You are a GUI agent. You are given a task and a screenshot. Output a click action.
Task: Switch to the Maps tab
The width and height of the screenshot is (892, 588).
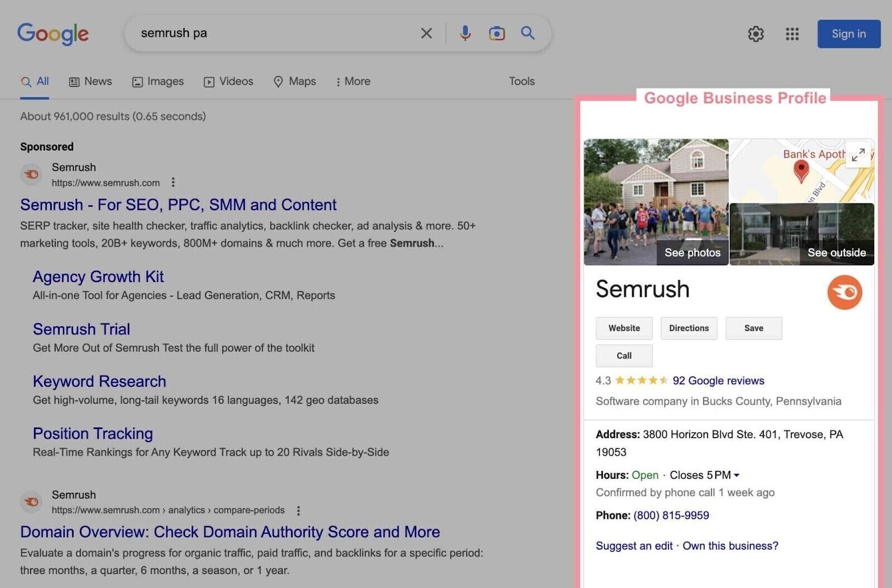[x=295, y=81]
